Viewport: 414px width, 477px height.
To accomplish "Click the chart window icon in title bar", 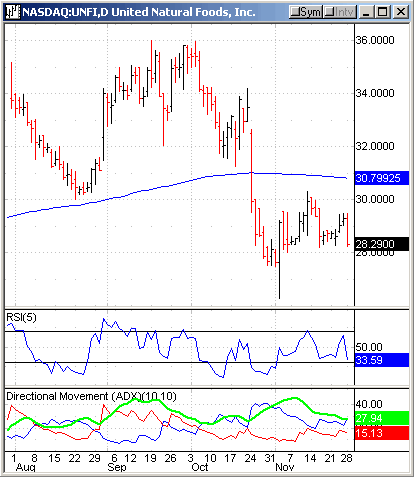I will pos(13,12).
